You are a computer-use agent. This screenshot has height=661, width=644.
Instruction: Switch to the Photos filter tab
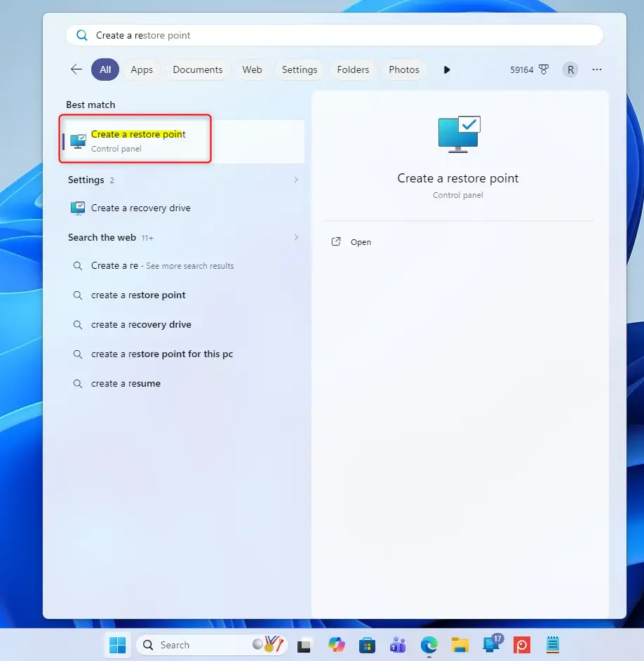(x=404, y=69)
